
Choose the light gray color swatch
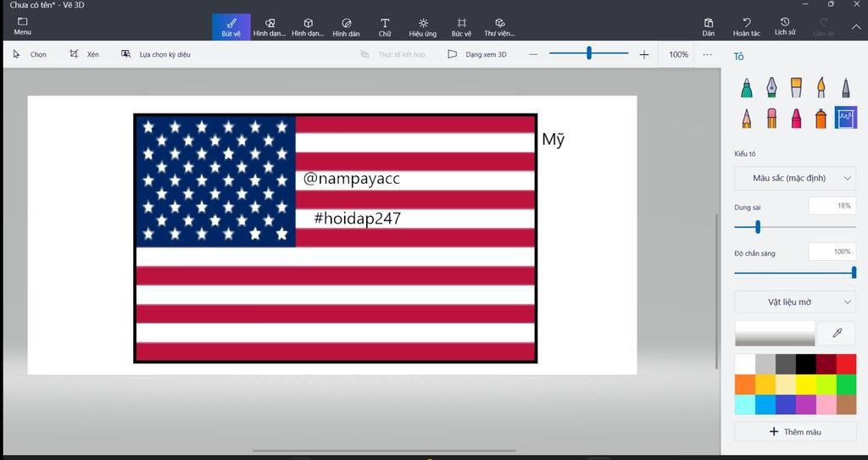765,364
